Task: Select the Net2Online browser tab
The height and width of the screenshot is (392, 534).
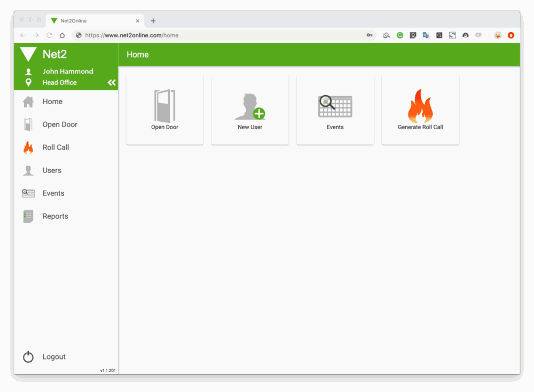Action: coord(96,21)
